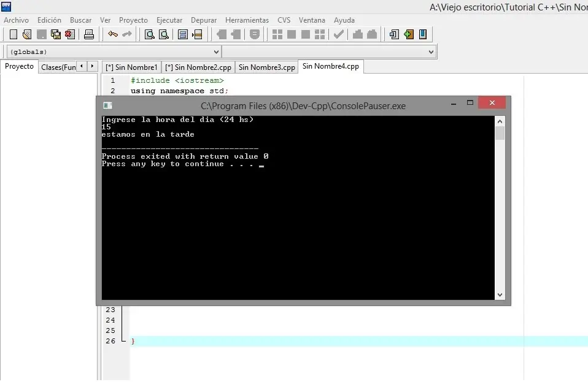Open the Ejecutar menu
Image resolution: width=588 pixels, height=382 pixels.
[169, 20]
